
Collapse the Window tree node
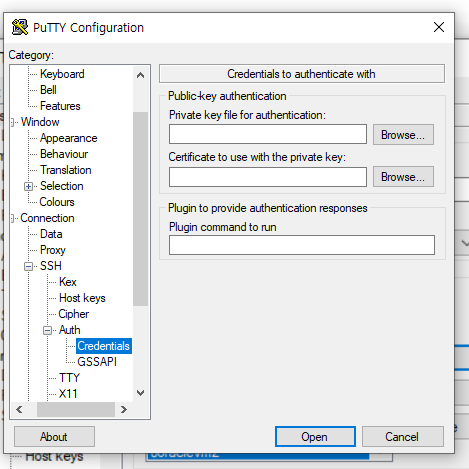click(13, 122)
